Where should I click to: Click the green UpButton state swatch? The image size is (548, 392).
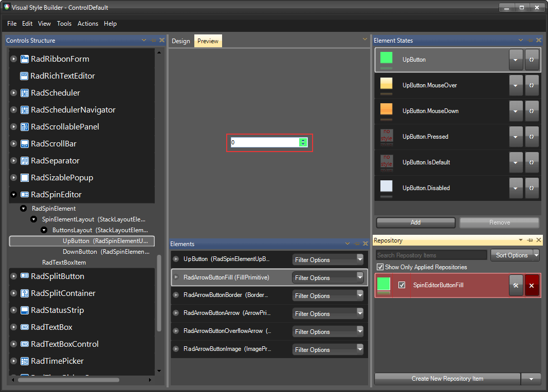tap(386, 58)
